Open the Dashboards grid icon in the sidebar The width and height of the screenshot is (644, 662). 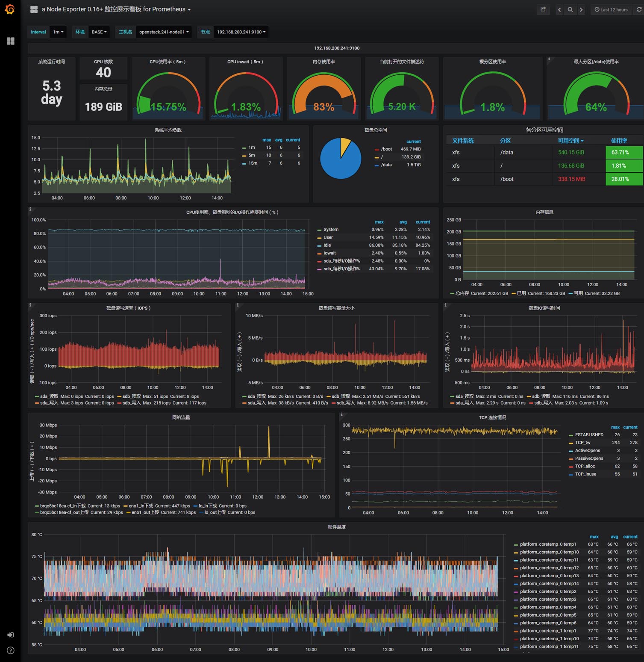click(11, 41)
